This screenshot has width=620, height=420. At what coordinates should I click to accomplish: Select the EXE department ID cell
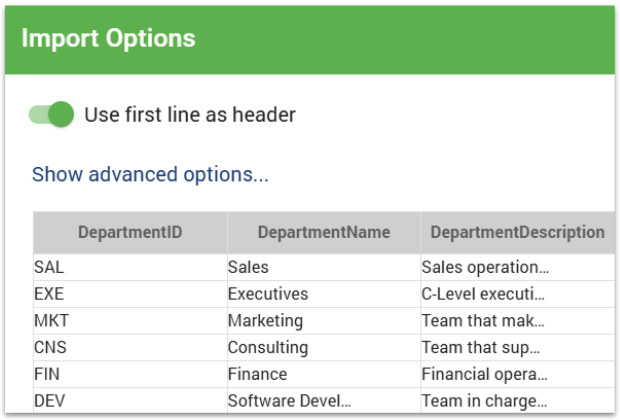pos(130,294)
